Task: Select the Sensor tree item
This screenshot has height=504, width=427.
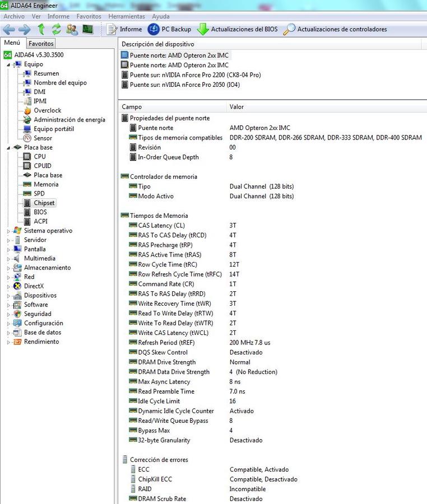Action: click(x=43, y=138)
